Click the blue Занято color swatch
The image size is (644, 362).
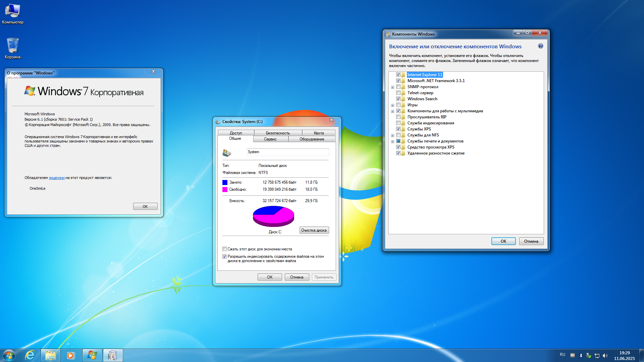pos(225,182)
